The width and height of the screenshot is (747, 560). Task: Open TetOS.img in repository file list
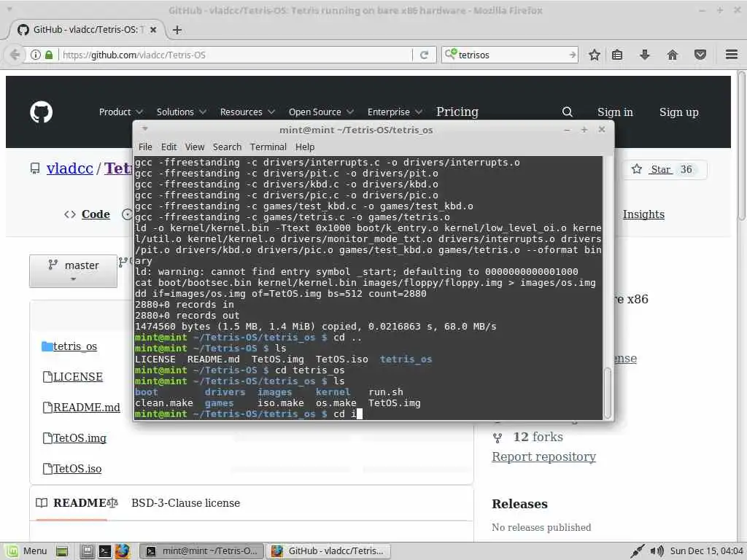point(80,437)
